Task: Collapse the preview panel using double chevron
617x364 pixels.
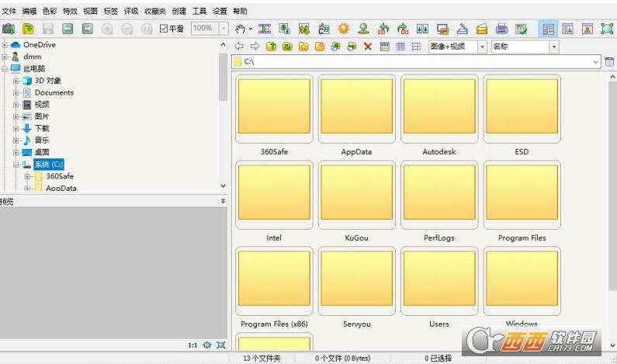Action: [223, 201]
